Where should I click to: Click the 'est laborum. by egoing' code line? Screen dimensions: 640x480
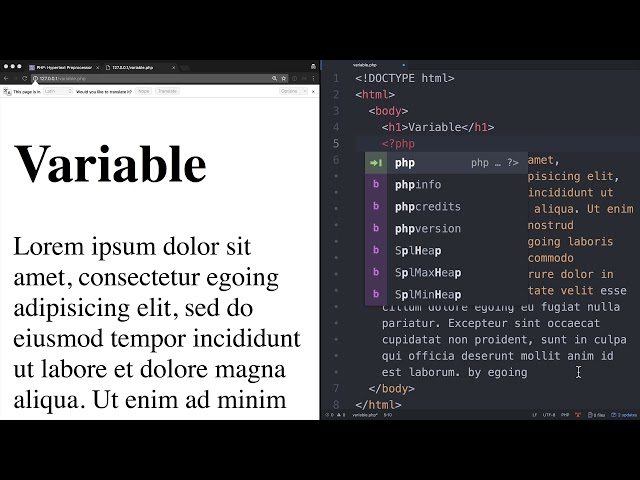454,372
